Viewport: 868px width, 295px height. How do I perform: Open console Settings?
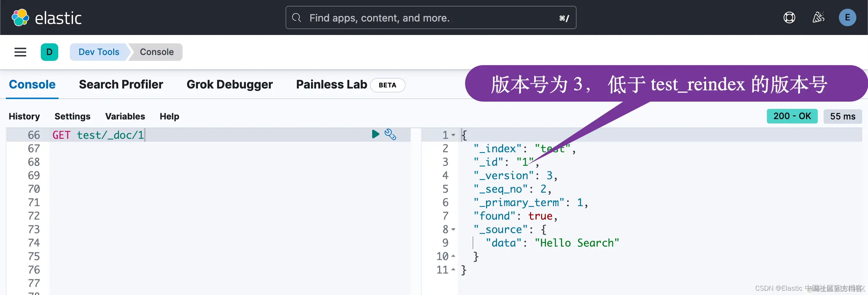coord(72,116)
